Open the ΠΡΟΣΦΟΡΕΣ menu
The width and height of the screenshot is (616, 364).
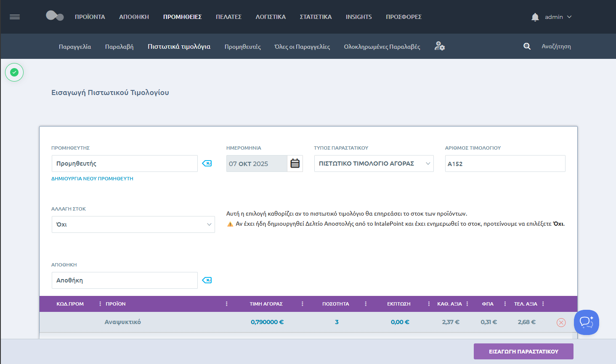(404, 17)
